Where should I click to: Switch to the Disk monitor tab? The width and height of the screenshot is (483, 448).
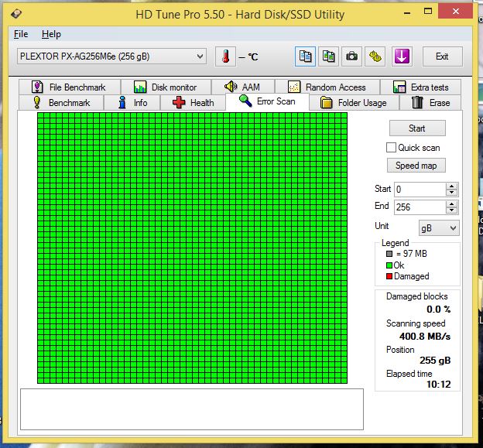pos(166,87)
